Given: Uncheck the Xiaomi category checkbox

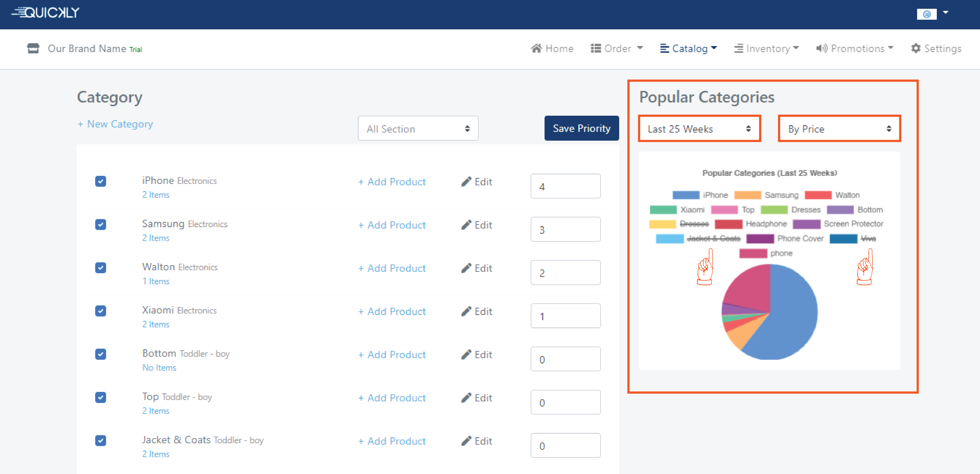Looking at the screenshot, I should click(100, 311).
